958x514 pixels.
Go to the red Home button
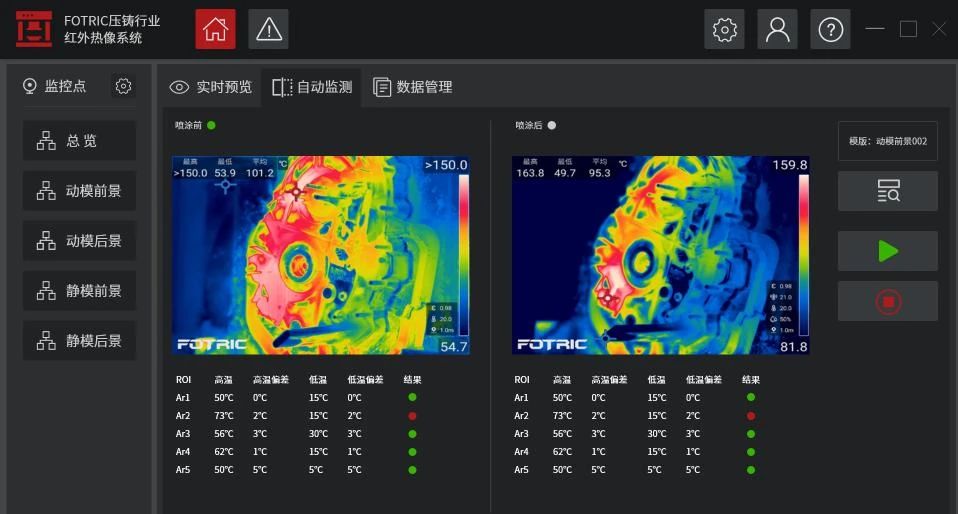[215, 29]
